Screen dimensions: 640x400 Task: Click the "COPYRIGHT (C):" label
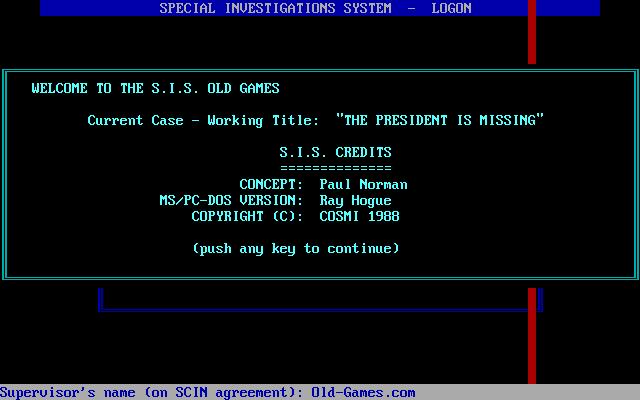point(247,216)
